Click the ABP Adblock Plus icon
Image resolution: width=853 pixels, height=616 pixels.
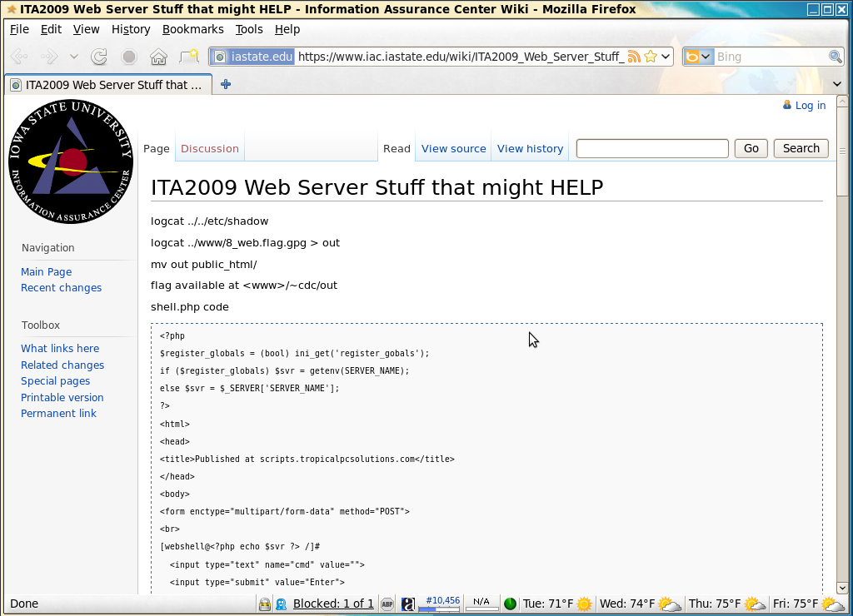[387, 604]
